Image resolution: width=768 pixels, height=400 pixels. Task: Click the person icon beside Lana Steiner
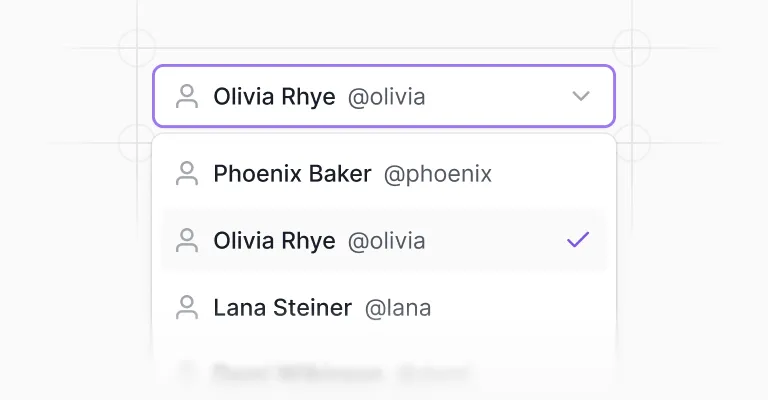[187, 307]
